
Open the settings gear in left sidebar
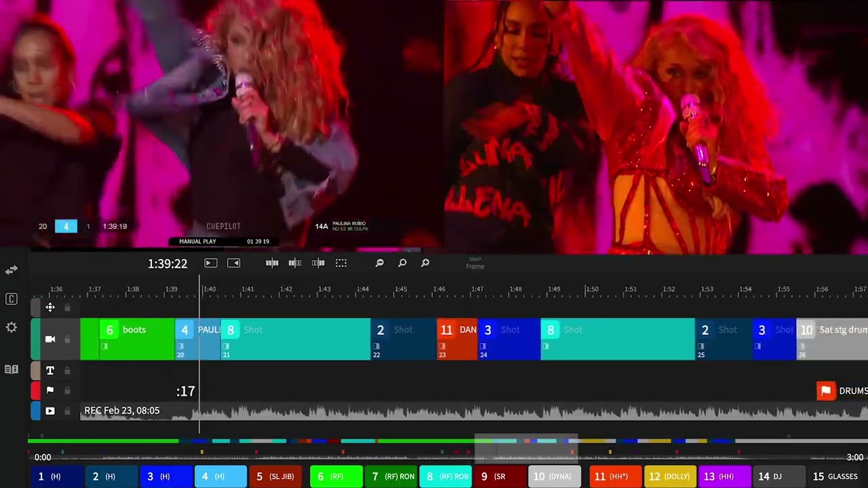12,327
